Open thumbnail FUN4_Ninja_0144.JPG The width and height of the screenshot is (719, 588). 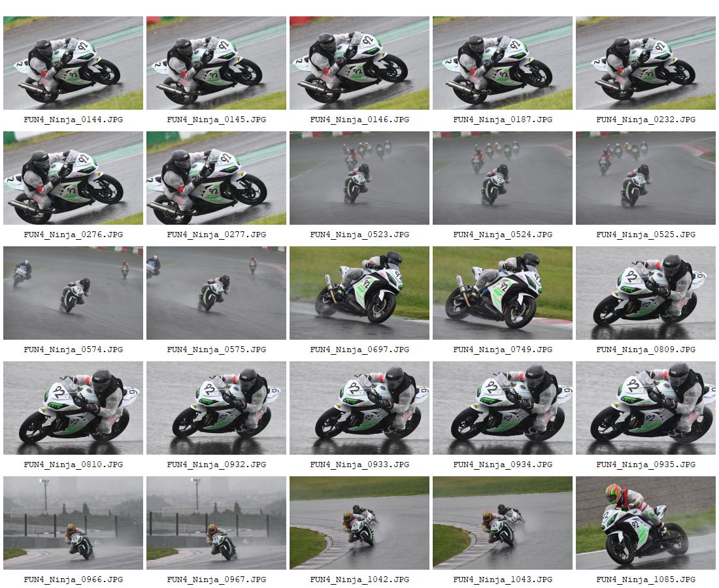pos(73,63)
